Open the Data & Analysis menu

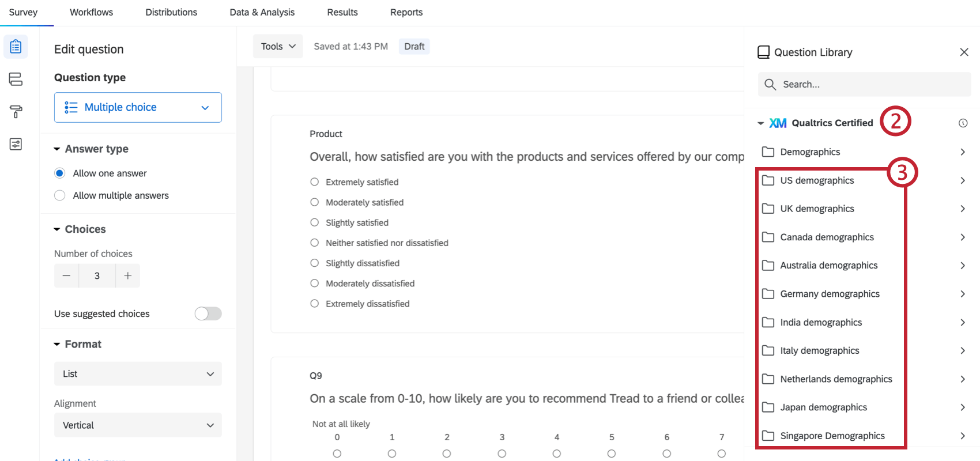[262, 12]
